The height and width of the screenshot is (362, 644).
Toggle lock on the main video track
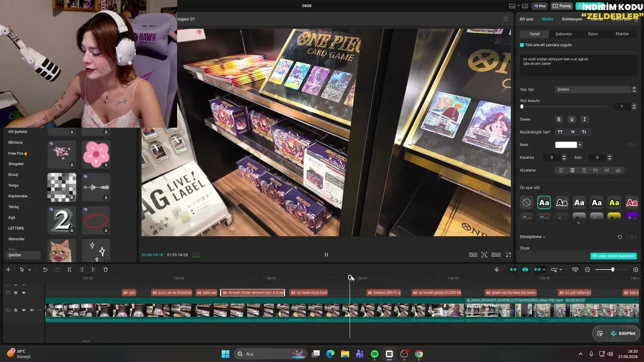click(x=16, y=310)
